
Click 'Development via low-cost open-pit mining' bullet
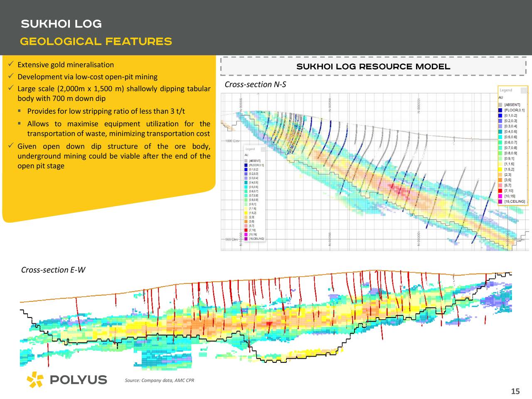click(87, 77)
